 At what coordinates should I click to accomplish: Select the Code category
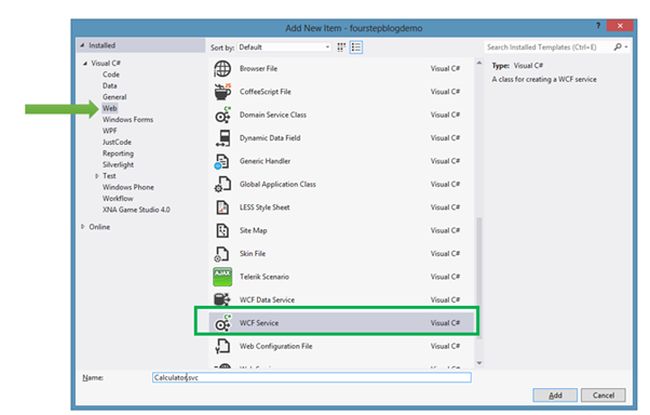(x=111, y=75)
